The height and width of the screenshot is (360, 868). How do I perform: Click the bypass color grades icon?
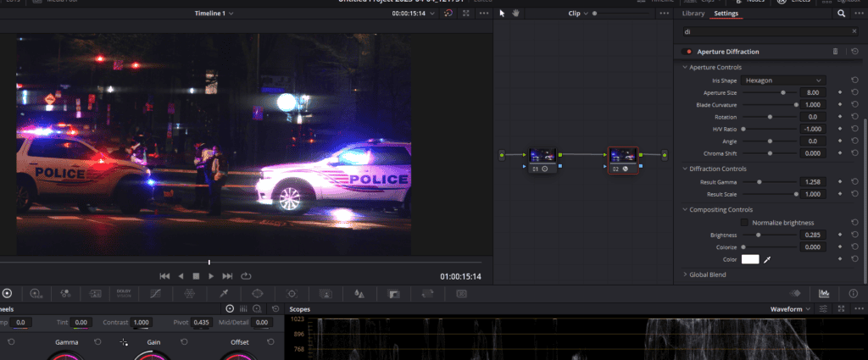[448, 14]
